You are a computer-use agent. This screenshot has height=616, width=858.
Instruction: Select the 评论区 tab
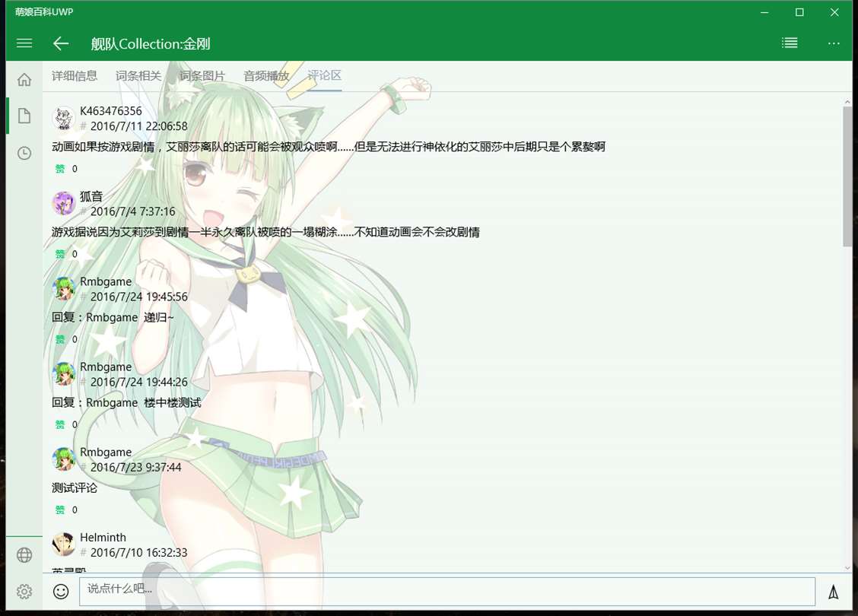click(x=325, y=75)
